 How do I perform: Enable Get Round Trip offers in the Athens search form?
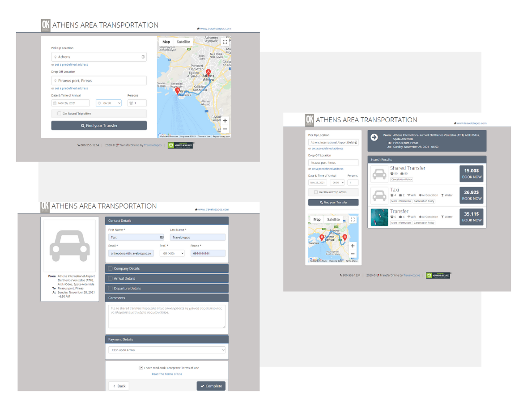pos(59,114)
